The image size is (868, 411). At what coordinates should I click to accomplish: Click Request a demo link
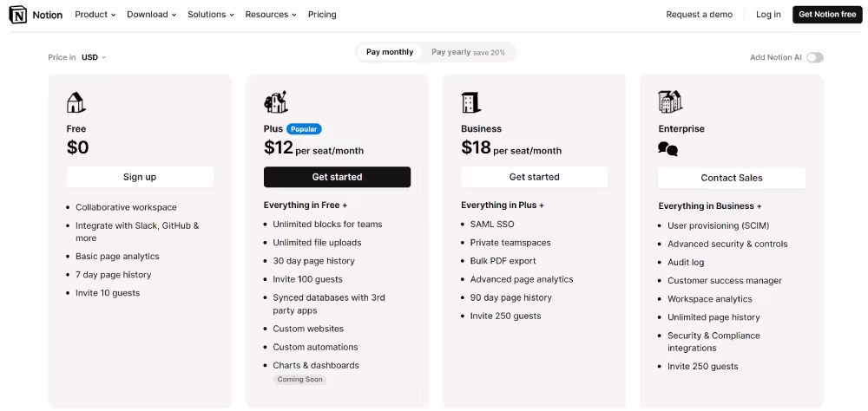[x=699, y=15]
